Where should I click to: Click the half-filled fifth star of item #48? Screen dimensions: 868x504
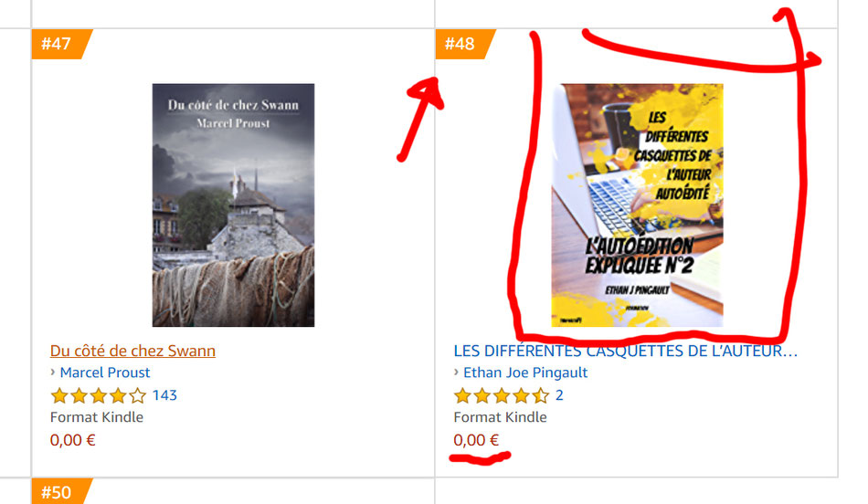541,395
